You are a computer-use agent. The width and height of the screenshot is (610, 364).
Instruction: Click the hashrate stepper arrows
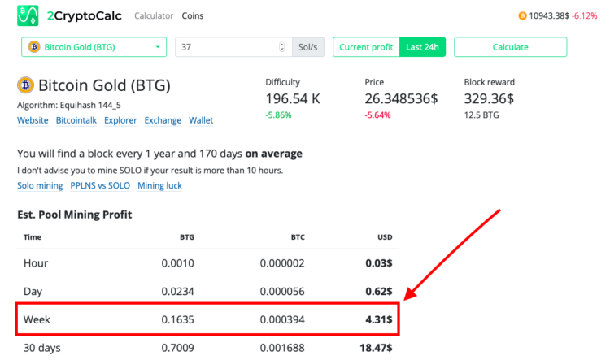[x=282, y=47]
